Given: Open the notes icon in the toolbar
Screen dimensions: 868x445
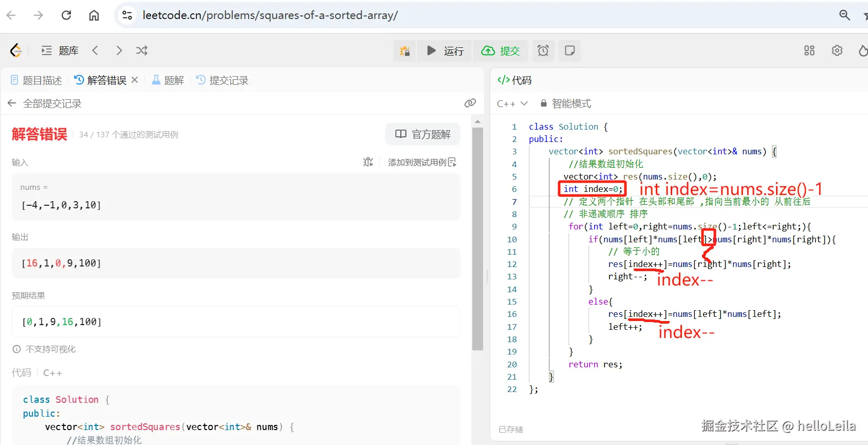Looking at the screenshot, I should pyautogui.click(x=569, y=50).
